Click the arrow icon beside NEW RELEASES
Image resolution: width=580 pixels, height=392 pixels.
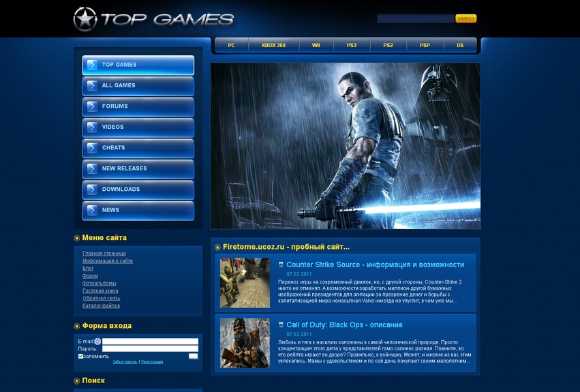pyautogui.click(x=92, y=168)
